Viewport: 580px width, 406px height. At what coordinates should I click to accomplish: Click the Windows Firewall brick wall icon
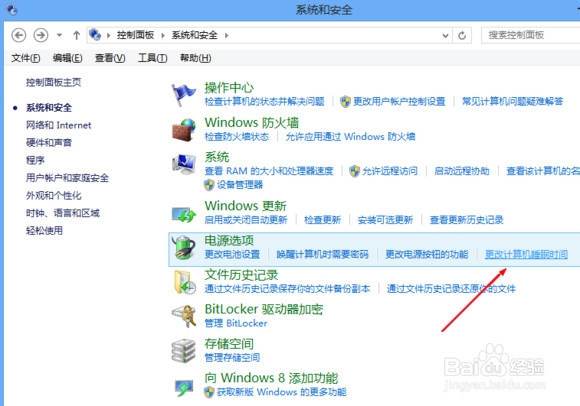tap(184, 130)
